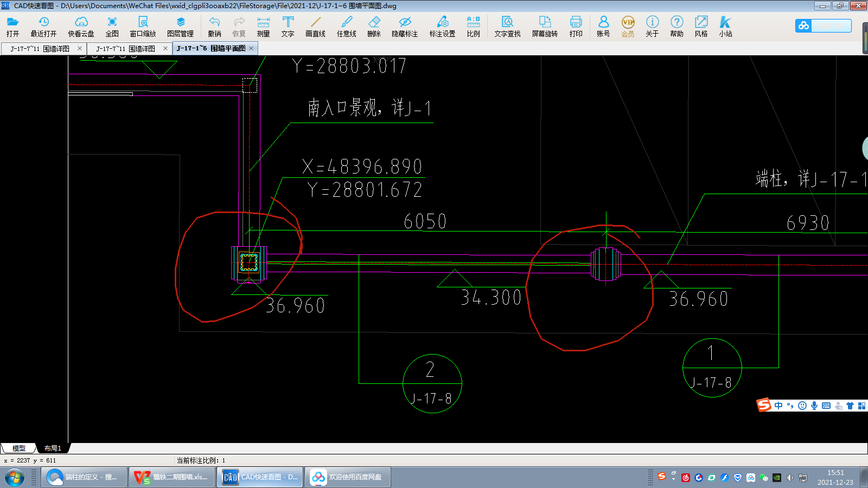This screenshot has width=868, height=488.
Task: Select the 文字 text tool
Action: tap(288, 27)
